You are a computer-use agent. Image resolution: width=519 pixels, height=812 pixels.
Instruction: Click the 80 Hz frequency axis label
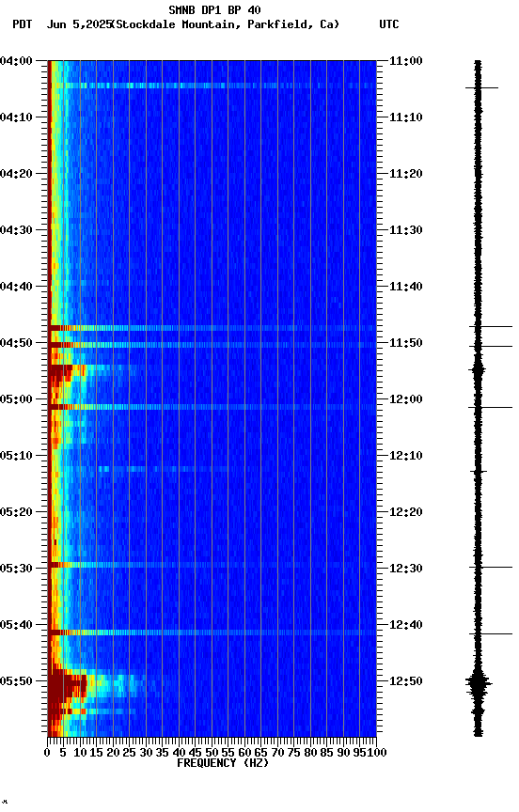point(310,753)
